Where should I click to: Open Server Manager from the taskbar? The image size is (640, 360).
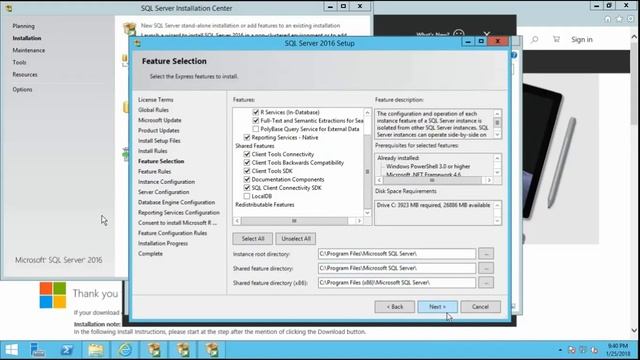coord(38,350)
